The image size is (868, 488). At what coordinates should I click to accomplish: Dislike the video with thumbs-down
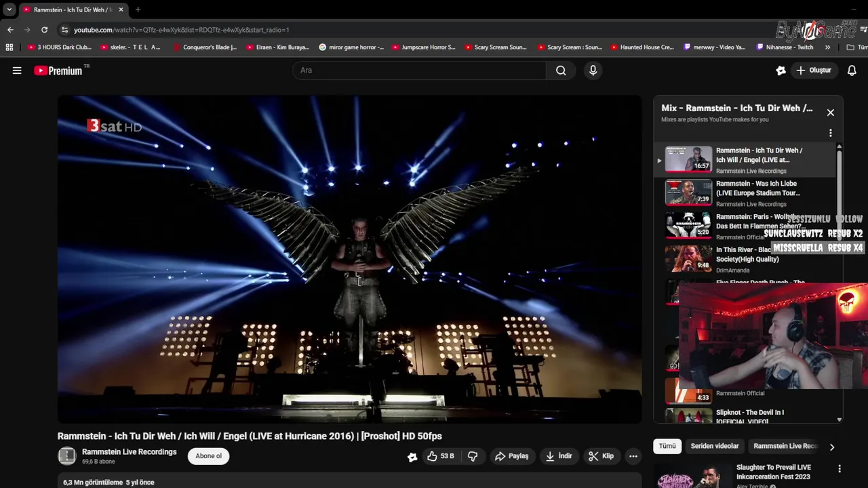pyautogui.click(x=473, y=456)
